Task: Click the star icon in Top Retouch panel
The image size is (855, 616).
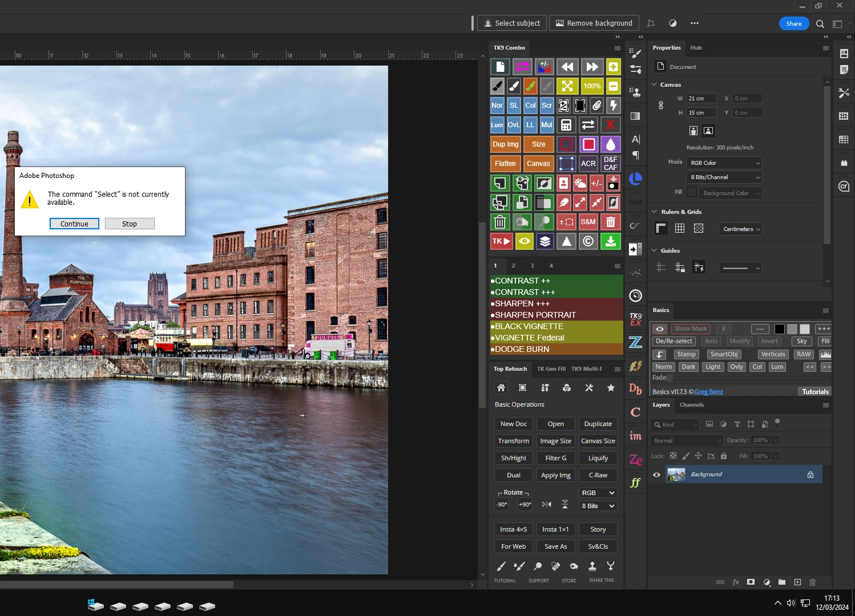Action: tap(611, 388)
